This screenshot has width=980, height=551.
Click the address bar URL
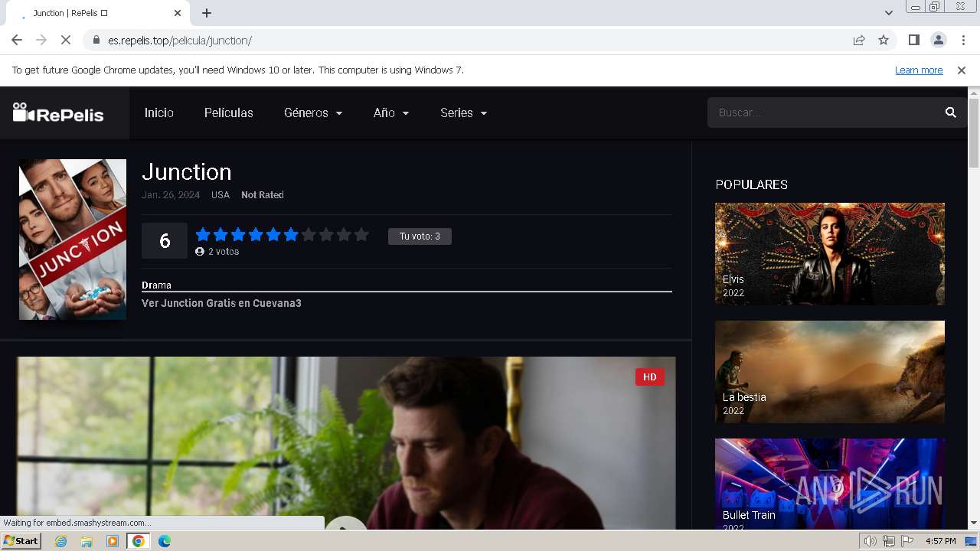point(180,40)
